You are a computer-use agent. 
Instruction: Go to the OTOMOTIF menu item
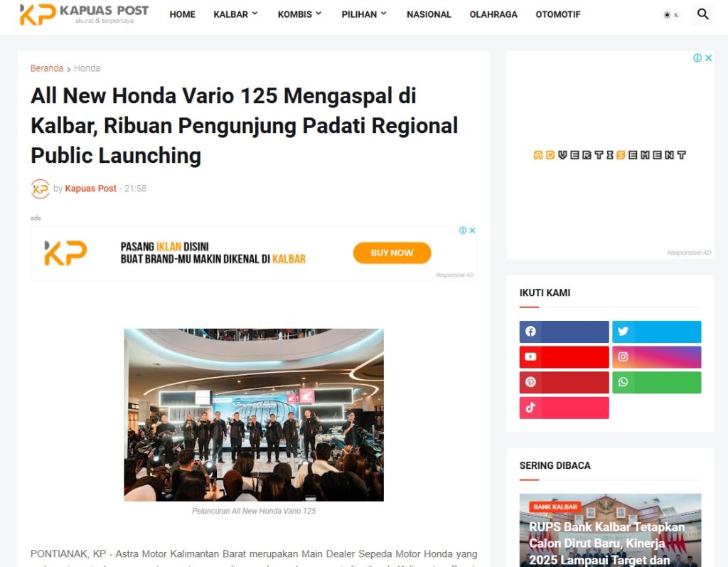tap(558, 14)
